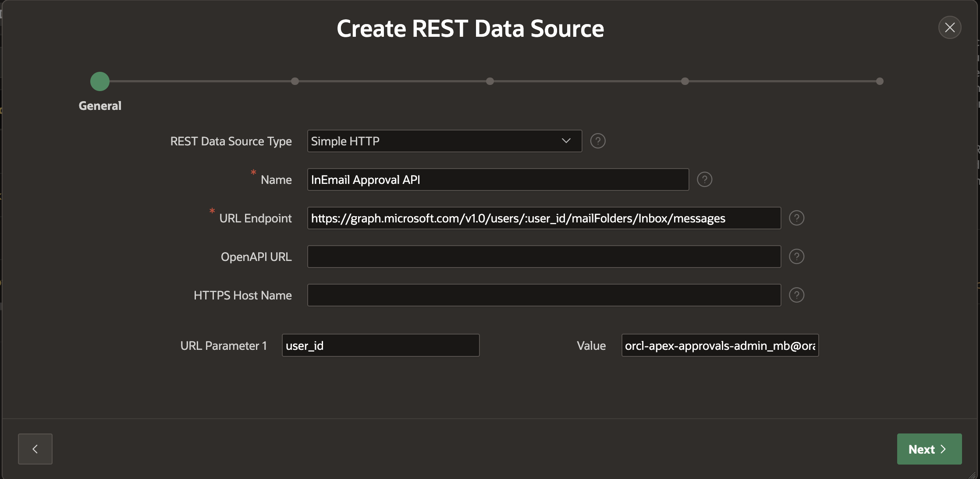The image size is (980, 479).
Task: Click the URL Parameter 1 Value field
Action: pyautogui.click(x=720, y=345)
